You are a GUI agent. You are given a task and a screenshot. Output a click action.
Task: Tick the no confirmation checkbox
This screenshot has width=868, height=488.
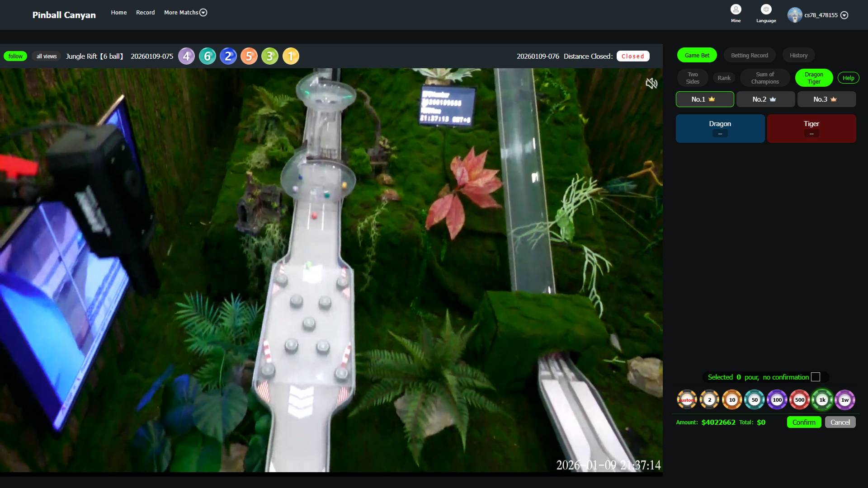pos(816,377)
